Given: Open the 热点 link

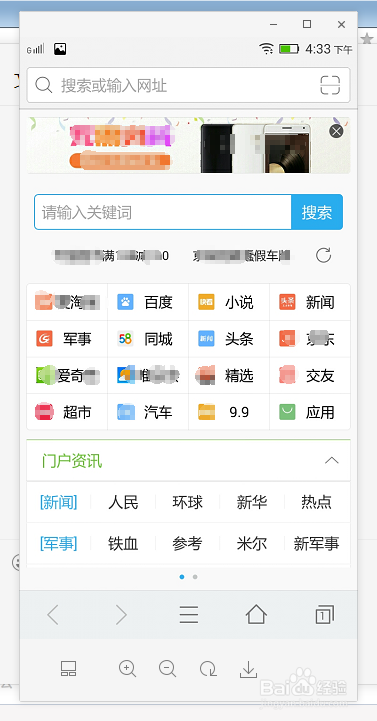Looking at the screenshot, I should coord(316,502).
